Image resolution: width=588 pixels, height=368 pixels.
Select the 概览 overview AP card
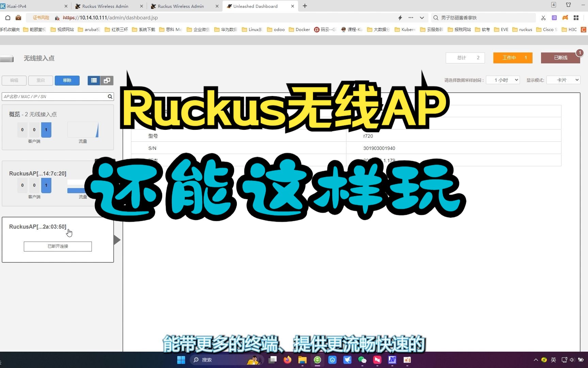(x=58, y=127)
